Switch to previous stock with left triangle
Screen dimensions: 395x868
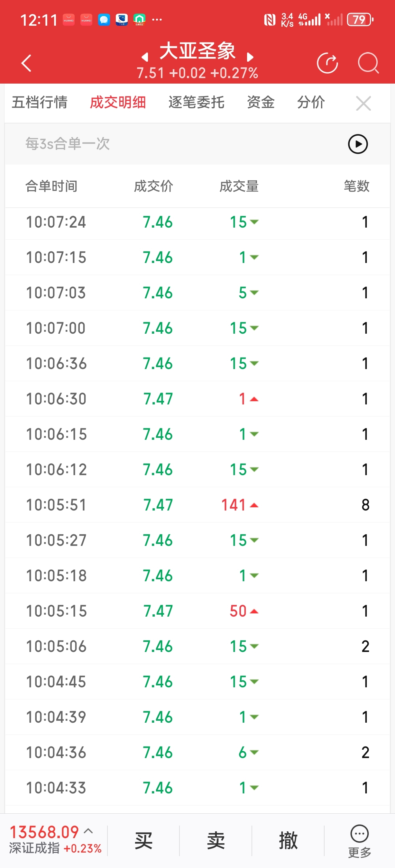(x=145, y=57)
